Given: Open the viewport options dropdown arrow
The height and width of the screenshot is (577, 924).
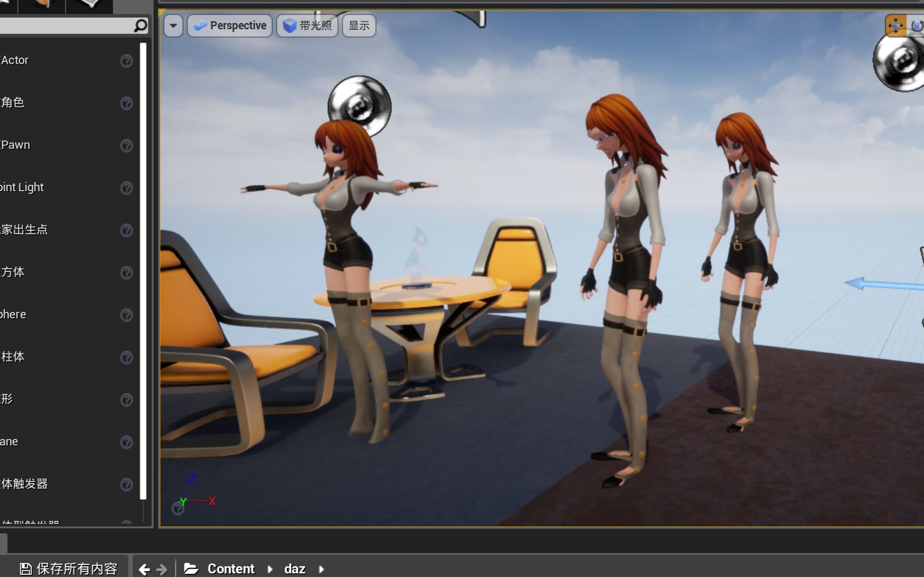Looking at the screenshot, I should coord(173,26).
